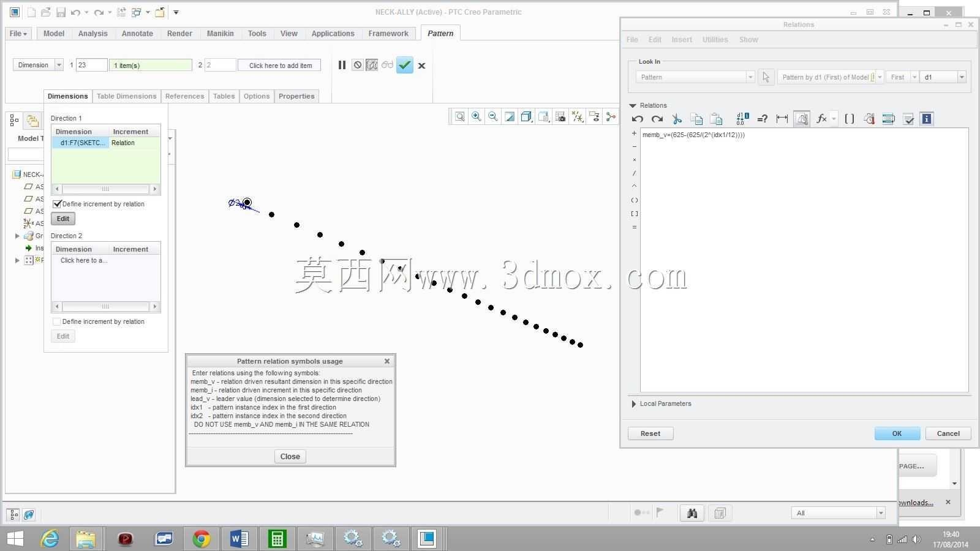
Task: Open the File menu dropdown
Action: tap(18, 34)
